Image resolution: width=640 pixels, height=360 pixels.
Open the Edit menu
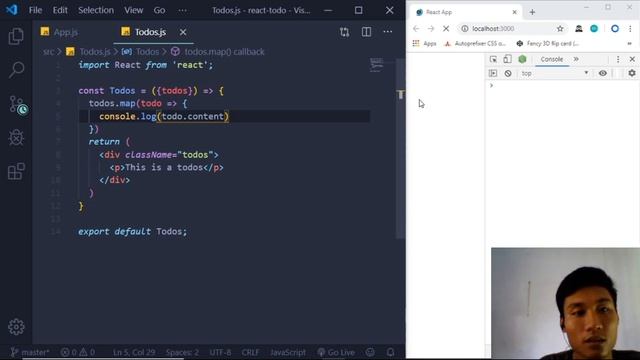(60, 10)
